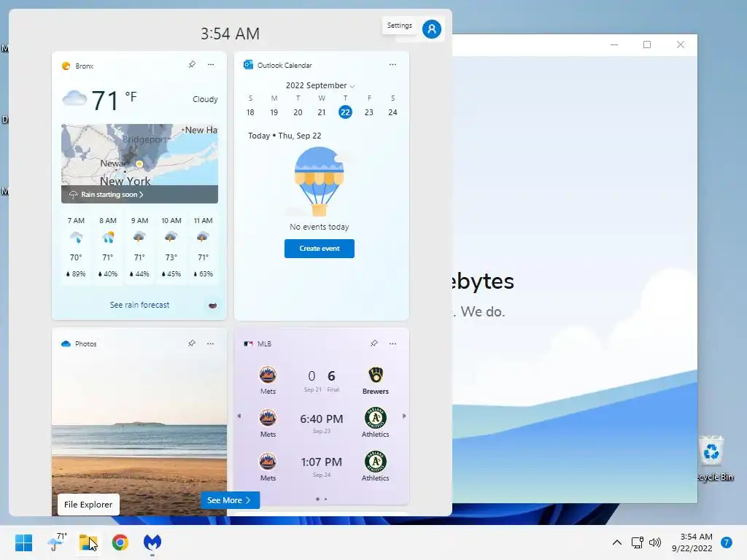Screen dimensions: 747x560
Task: Click the weather radar map thumbnail
Action: [139, 155]
